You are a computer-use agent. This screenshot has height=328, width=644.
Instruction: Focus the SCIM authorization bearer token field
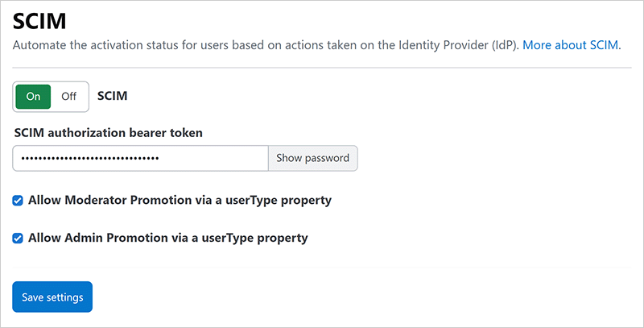140,158
